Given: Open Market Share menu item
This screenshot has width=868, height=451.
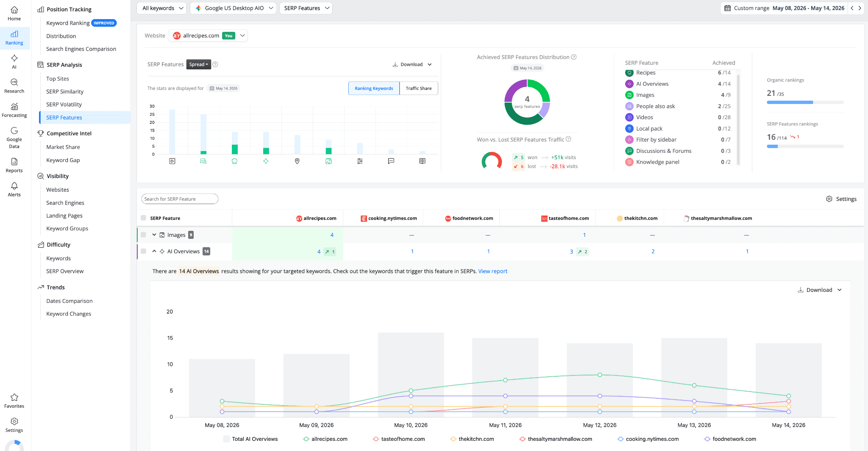Looking at the screenshot, I should pyautogui.click(x=63, y=147).
